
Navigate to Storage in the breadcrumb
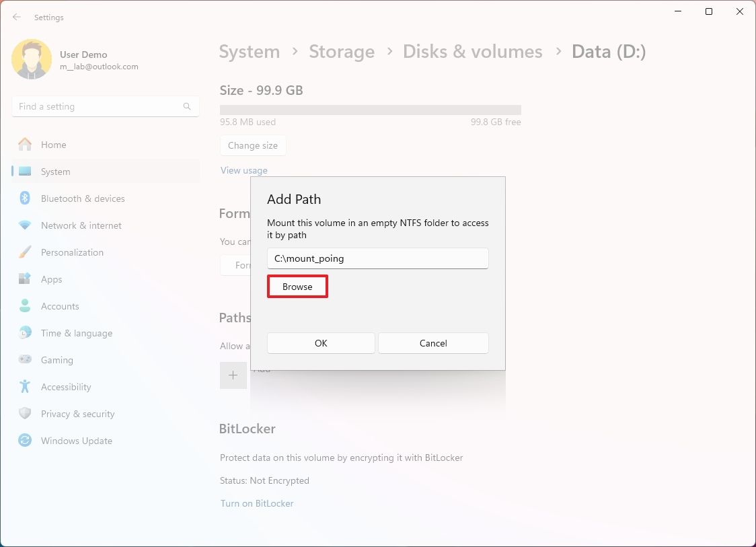pyautogui.click(x=342, y=51)
